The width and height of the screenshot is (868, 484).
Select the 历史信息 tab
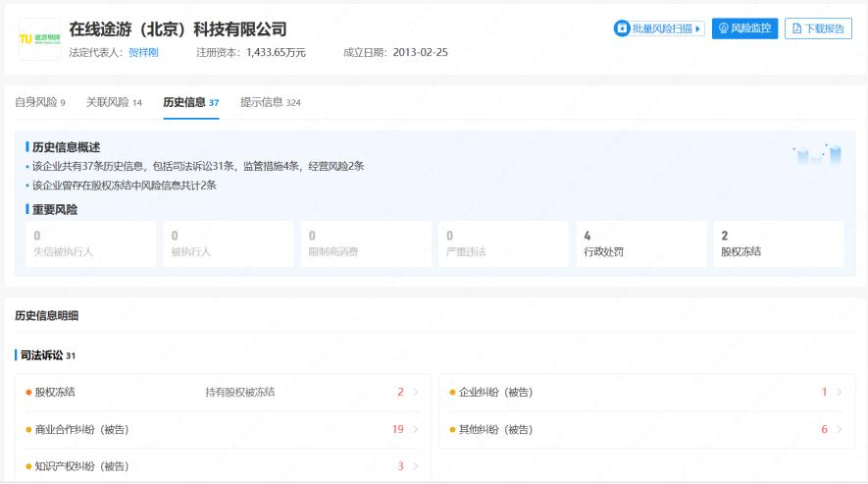(191, 102)
